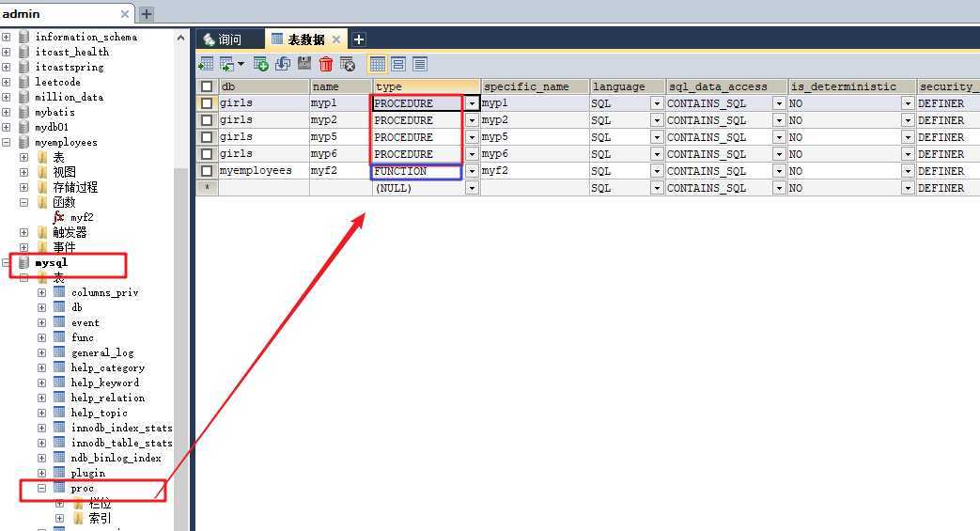Click the folder icon for 存储过程

click(x=42, y=187)
